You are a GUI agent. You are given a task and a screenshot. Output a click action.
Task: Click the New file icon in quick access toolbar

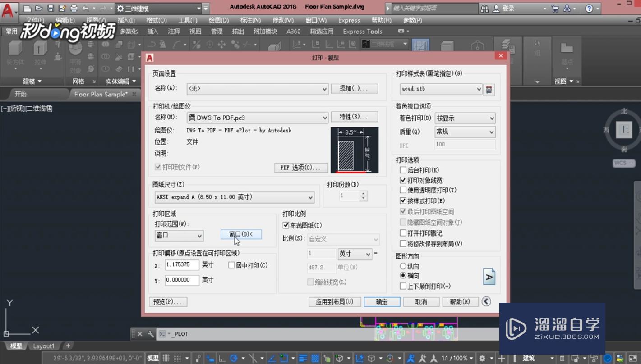pos(27,9)
